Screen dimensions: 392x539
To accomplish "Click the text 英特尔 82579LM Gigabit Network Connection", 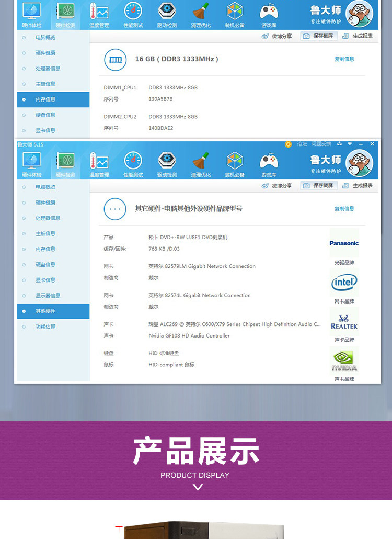I will [x=202, y=266].
